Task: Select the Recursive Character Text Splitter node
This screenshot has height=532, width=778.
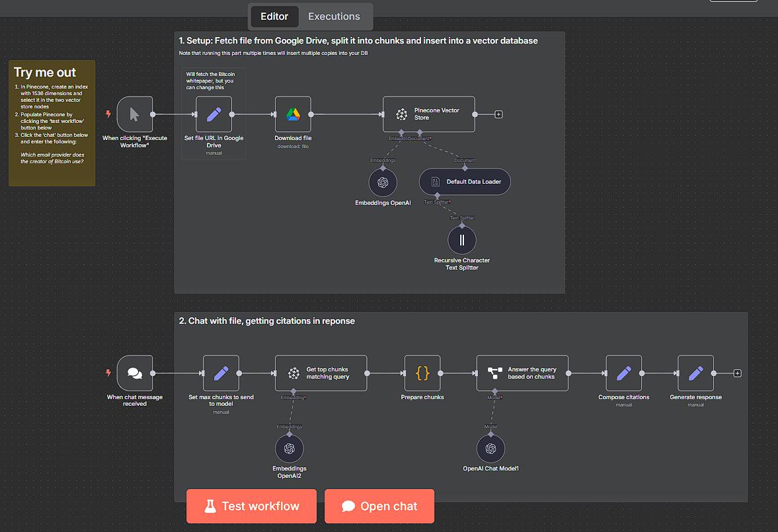Action: point(462,240)
